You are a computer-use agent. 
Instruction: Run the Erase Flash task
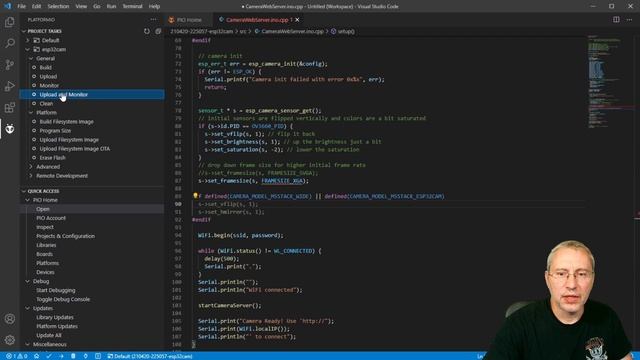(52, 158)
